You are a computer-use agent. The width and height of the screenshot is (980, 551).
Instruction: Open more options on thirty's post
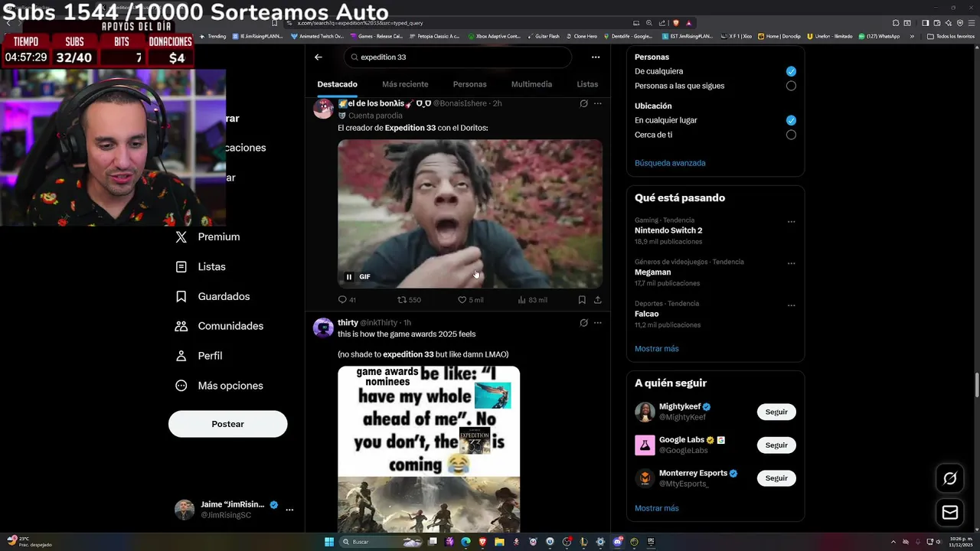(597, 323)
